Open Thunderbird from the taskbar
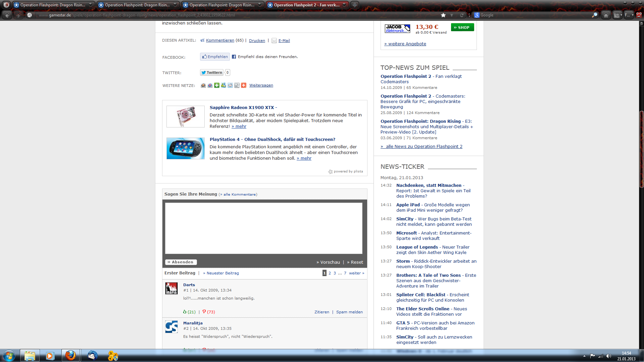The height and width of the screenshot is (362, 644). coord(93,356)
